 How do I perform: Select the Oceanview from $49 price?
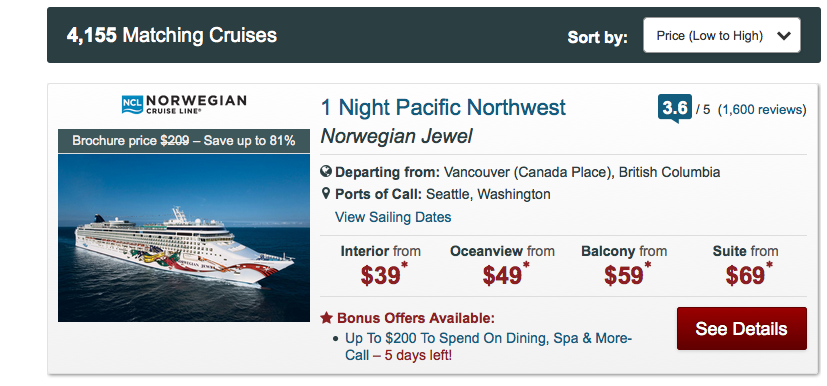click(x=502, y=267)
